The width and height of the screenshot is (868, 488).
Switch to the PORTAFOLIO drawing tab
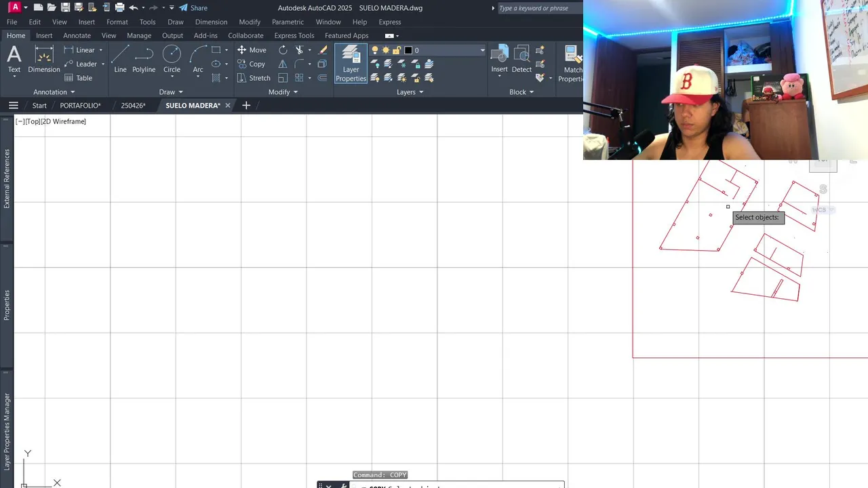[x=80, y=106]
